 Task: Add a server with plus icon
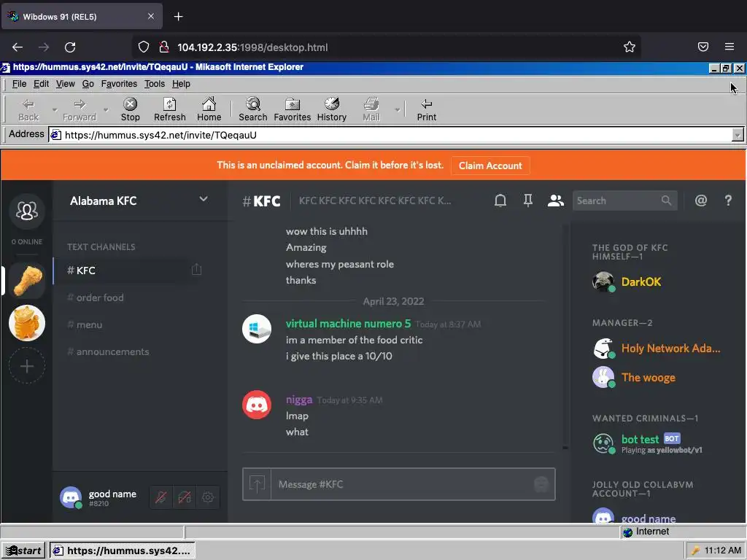click(27, 366)
